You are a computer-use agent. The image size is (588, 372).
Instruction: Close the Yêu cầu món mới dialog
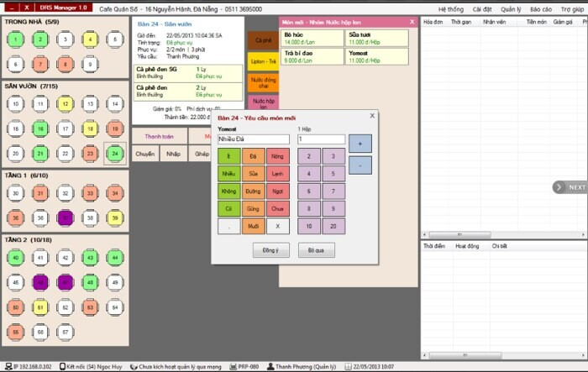click(x=372, y=116)
